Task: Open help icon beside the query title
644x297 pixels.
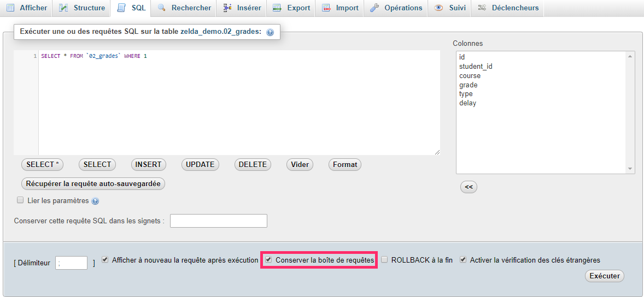Action: pyautogui.click(x=270, y=32)
